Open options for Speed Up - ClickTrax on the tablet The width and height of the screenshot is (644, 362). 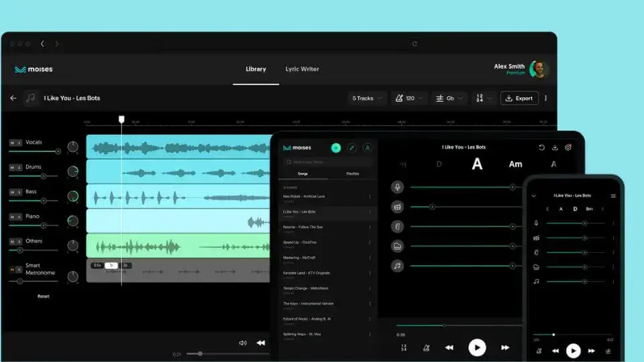tap(370, 243)
